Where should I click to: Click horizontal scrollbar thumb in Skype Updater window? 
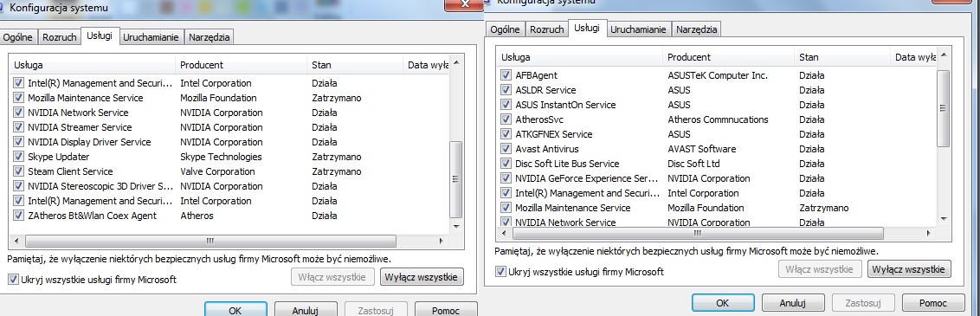click(x=210, y=241)
